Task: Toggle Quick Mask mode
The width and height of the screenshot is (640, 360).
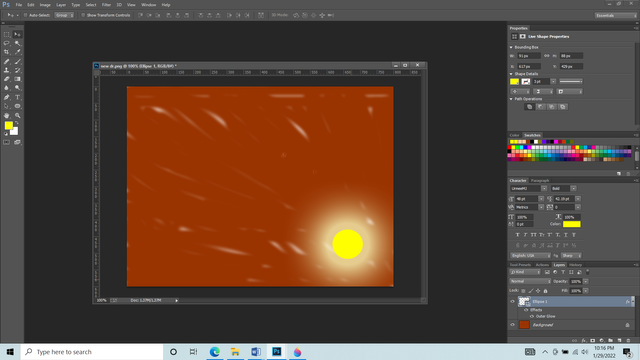Action: 7,142
